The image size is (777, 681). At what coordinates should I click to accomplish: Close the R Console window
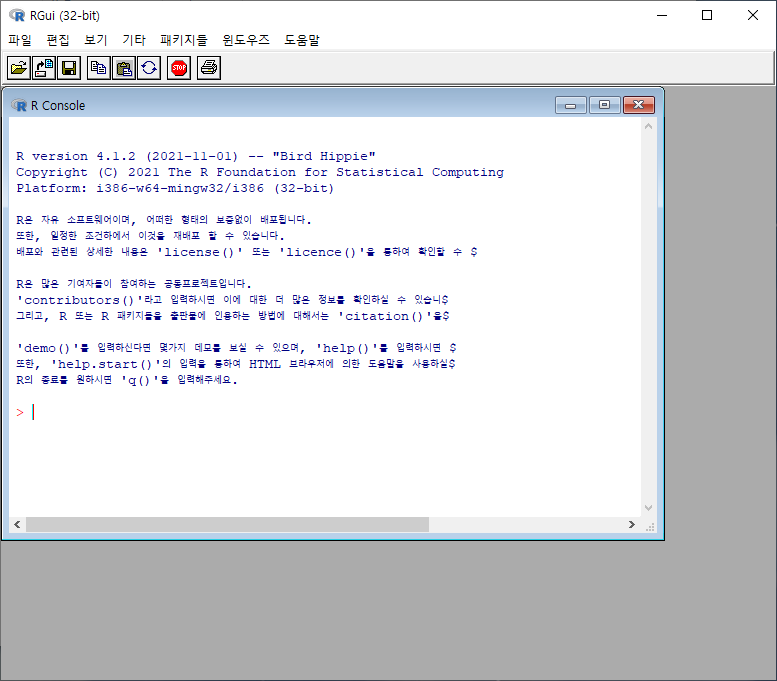639,105
